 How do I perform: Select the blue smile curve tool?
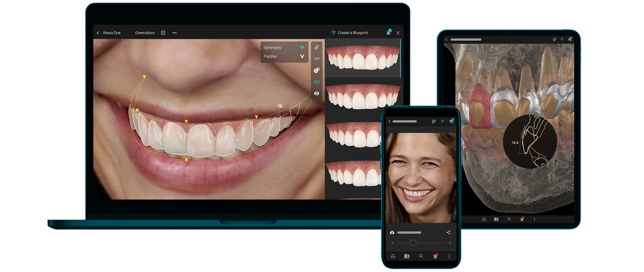(x=316, y=82)
